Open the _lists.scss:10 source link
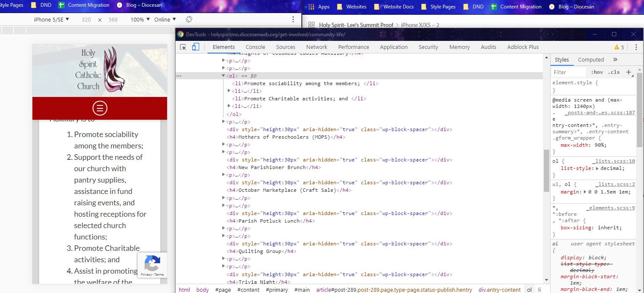This screenshot has width=644, height=293. [613, 161]
